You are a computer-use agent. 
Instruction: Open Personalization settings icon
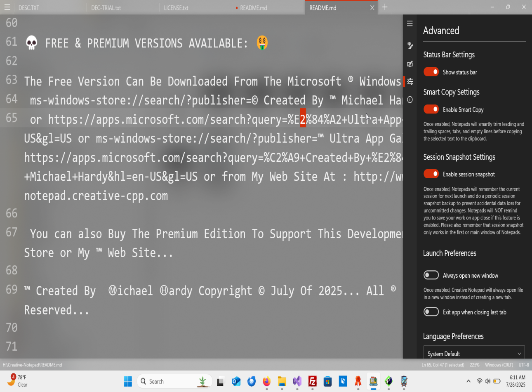coord(410,64)
